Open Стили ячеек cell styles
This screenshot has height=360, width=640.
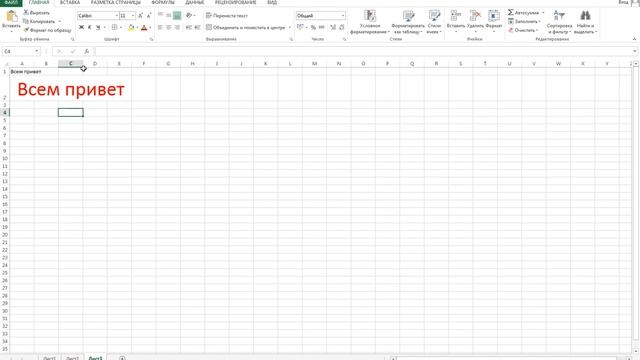(x=434, y=22)
